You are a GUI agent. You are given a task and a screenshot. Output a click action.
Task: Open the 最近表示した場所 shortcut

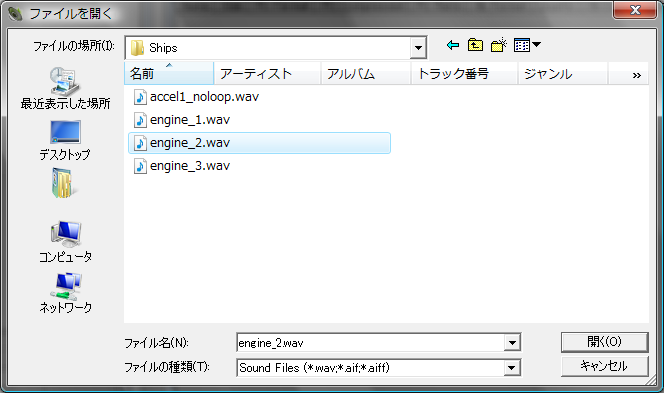[65, 89]
